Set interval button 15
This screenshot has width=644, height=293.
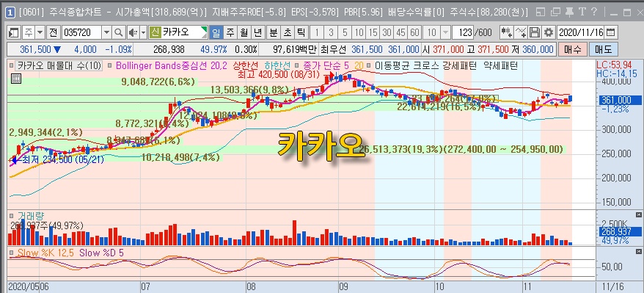click(373, 32)
